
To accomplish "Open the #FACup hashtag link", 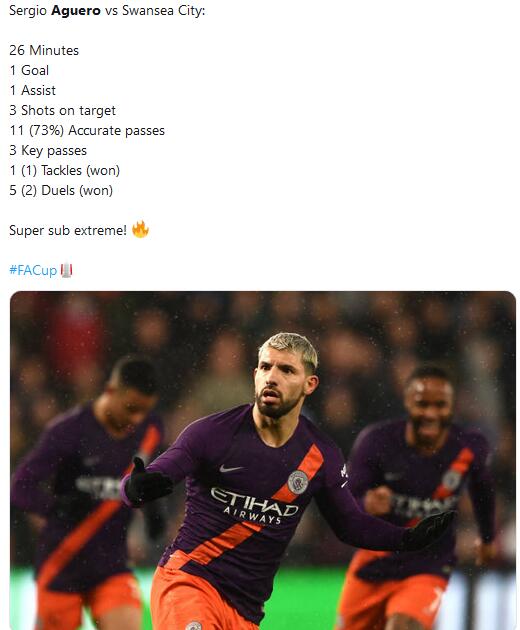I will pyautogui.click(x=33, y=270).
